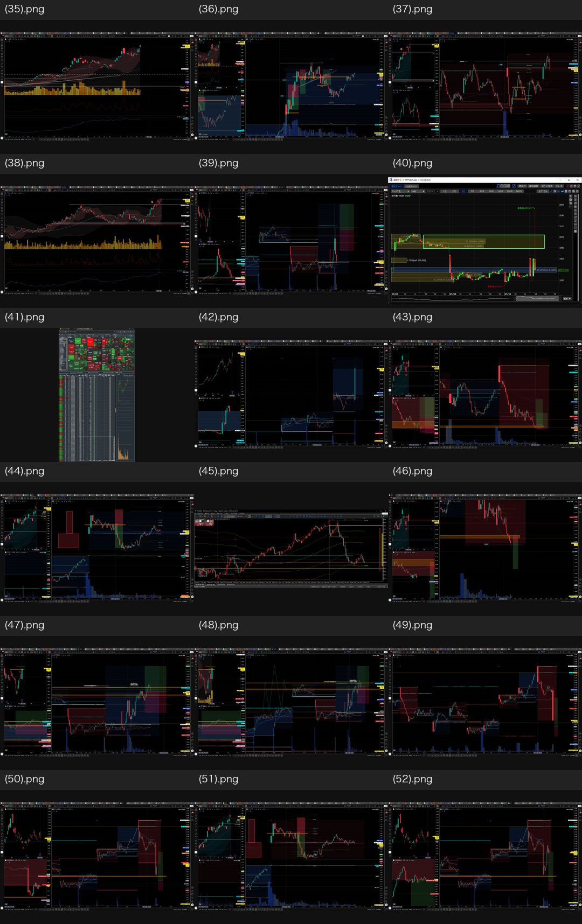This screenshot has width=582, height=924.
Task: Click the file name "(48).png"
Action: [x=219, y=625]
